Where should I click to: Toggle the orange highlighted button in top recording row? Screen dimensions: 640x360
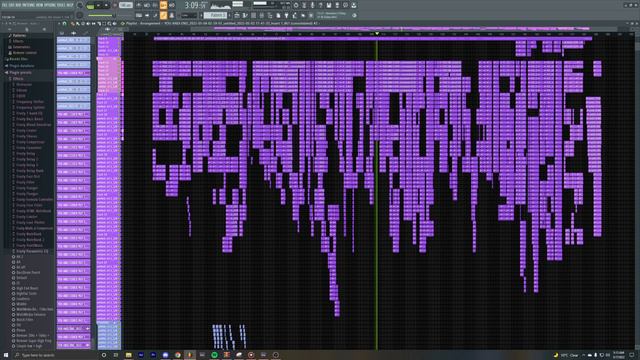(163, 5)
